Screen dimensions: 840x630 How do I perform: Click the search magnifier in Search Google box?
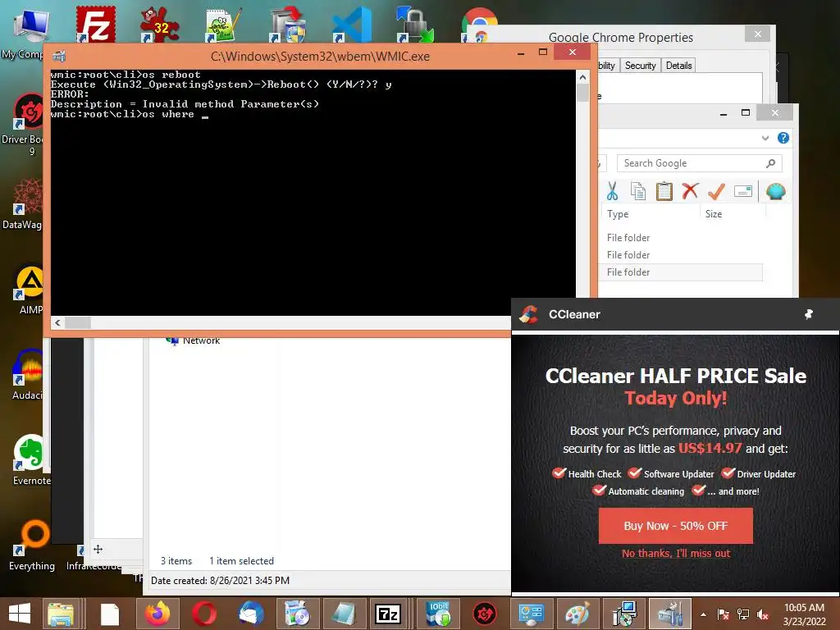770,163
